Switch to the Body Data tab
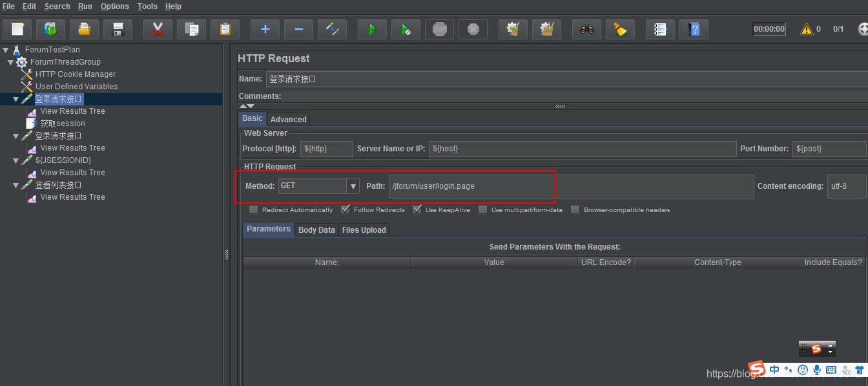The height and width of the screenshot is (386, 868). (x=316, y=230)
